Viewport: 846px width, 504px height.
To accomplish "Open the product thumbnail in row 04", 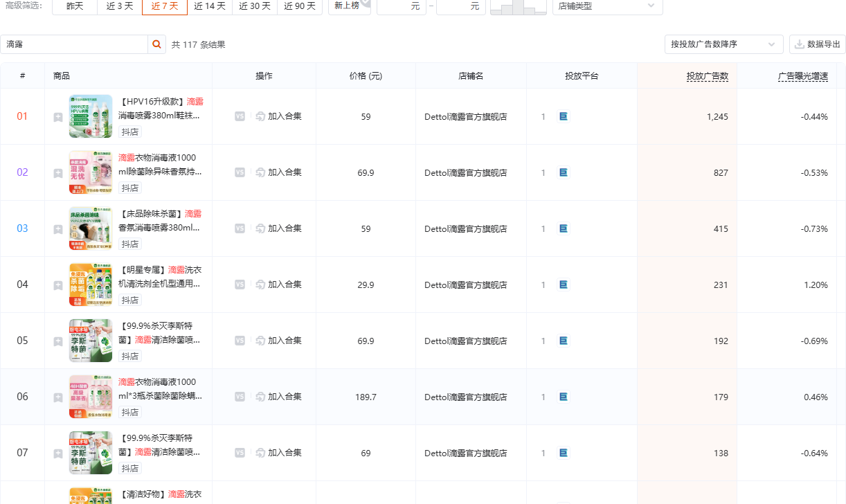I will coord(91,285).
